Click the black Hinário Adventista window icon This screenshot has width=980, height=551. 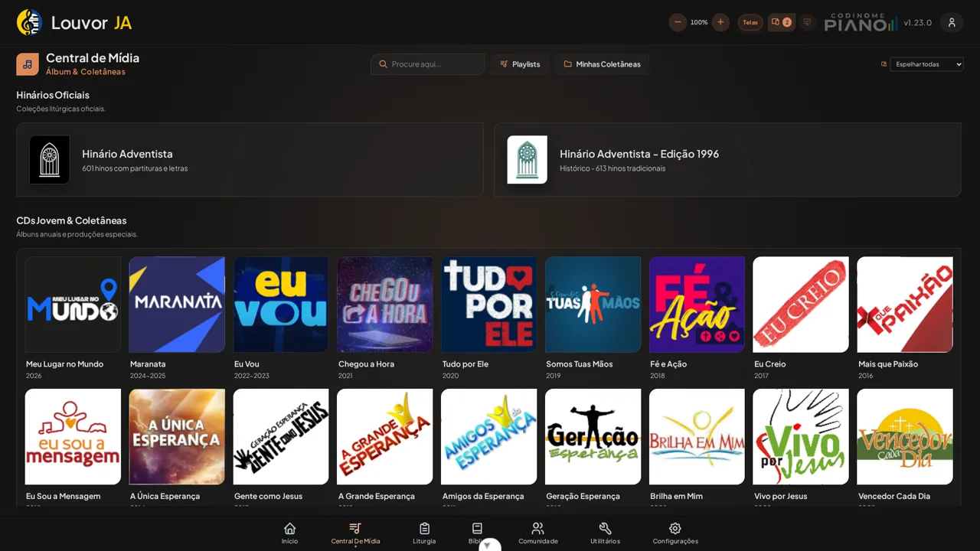coord(50,160)
